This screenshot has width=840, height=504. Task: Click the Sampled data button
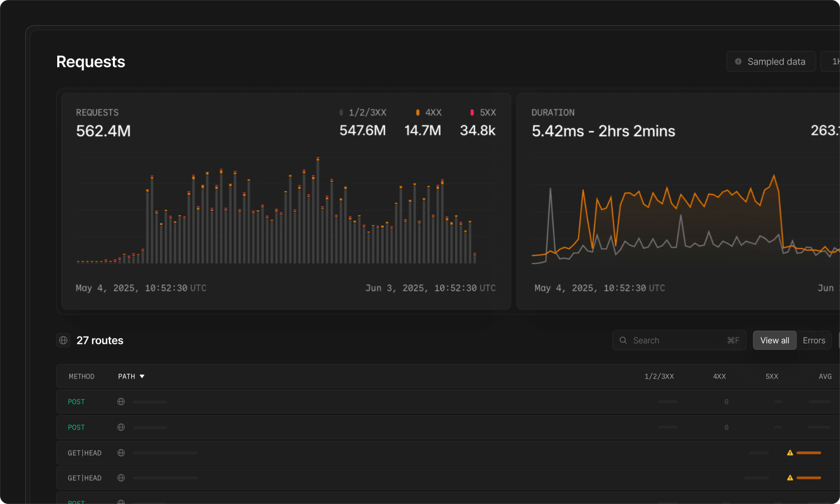click(x=771, y=61)
